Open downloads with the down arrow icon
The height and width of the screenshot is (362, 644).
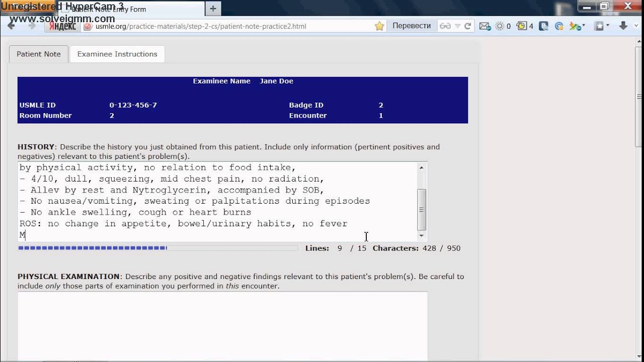(x=623, y=26)
